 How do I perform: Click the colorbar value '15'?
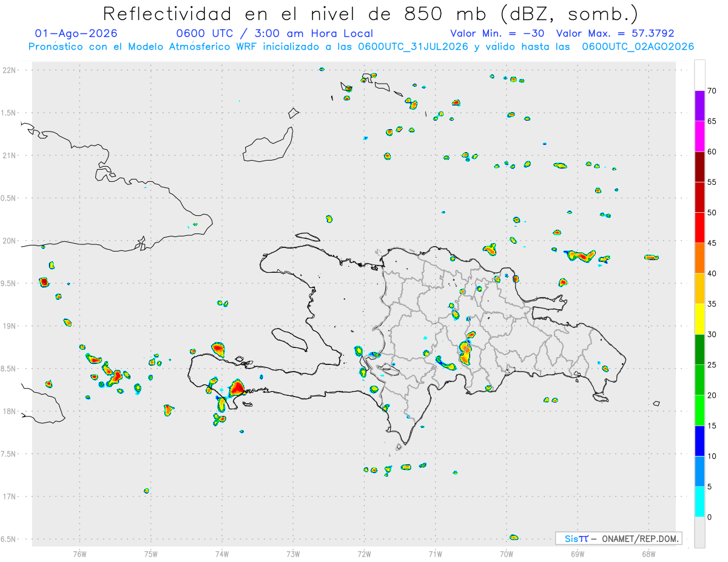(x=712, y=426)
